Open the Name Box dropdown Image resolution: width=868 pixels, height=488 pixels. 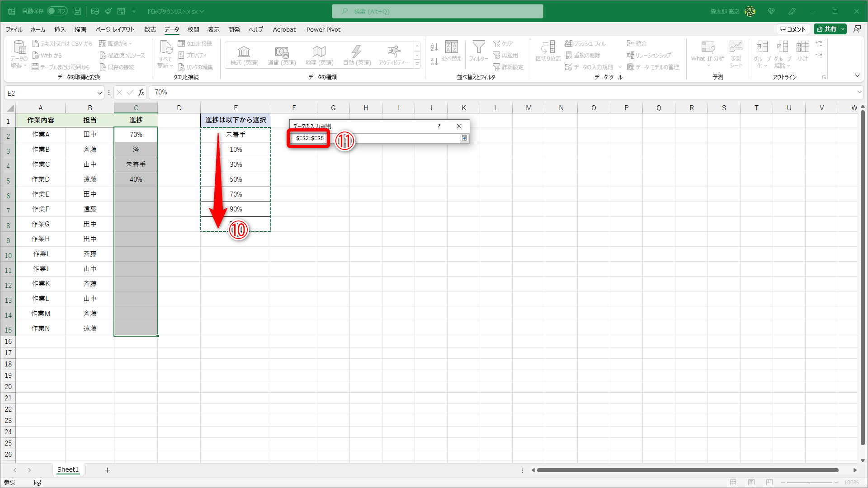tap(99, 93)
